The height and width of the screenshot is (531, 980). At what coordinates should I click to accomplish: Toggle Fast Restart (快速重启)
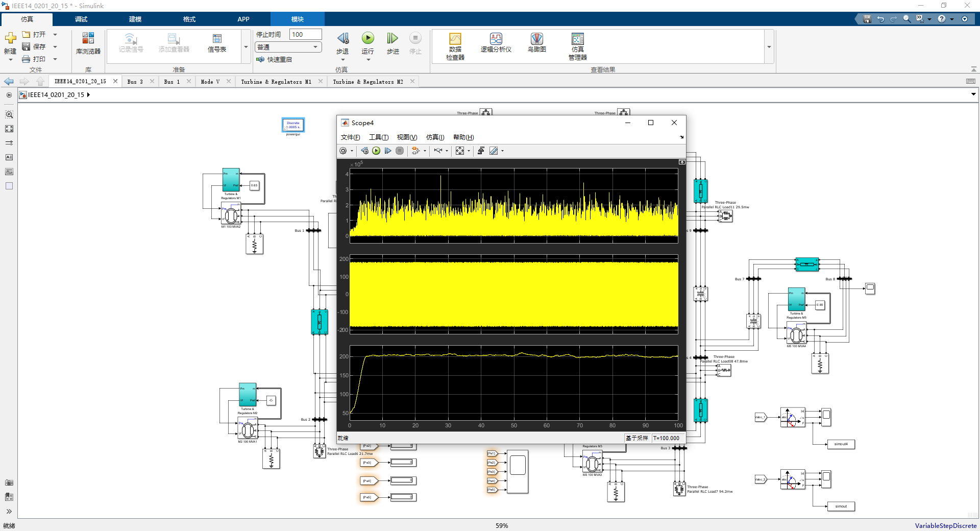coord(275,60)
